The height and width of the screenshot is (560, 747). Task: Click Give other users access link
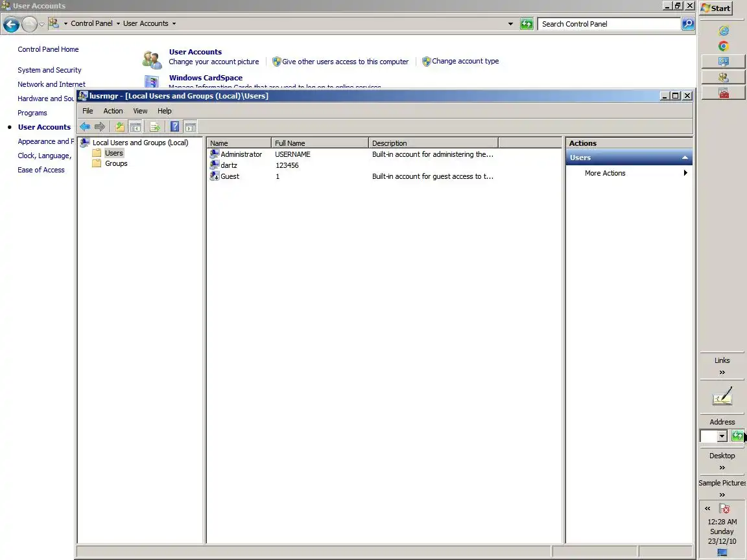tap(346, 62)
